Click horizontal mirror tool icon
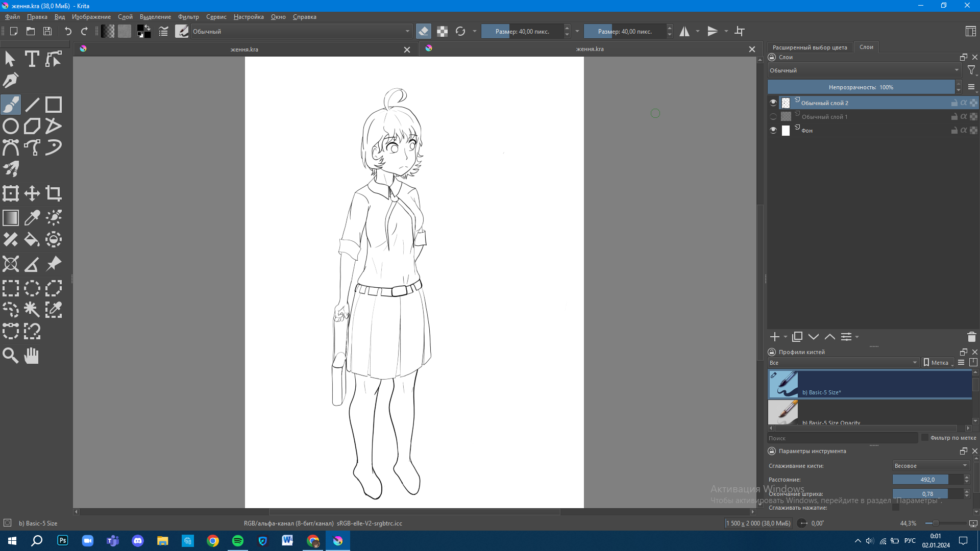Screen dimensions: 980x551 pyautogui.click(x=684, y=32)
